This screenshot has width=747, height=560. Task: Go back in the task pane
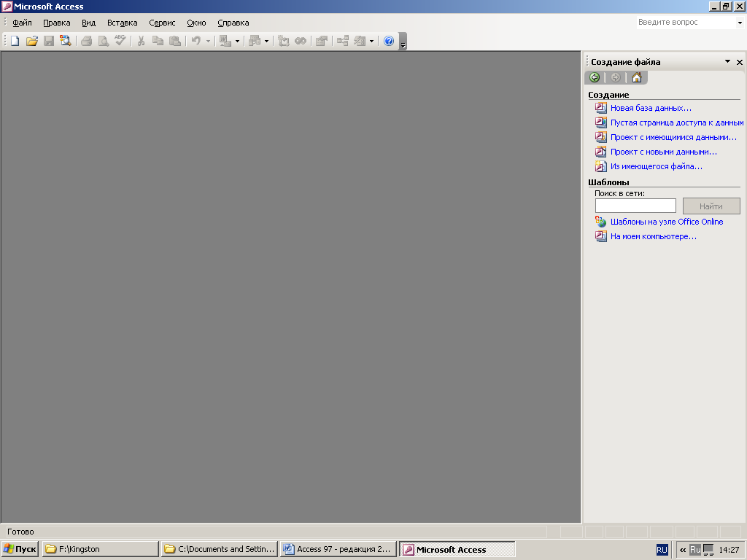coord(595,77)
